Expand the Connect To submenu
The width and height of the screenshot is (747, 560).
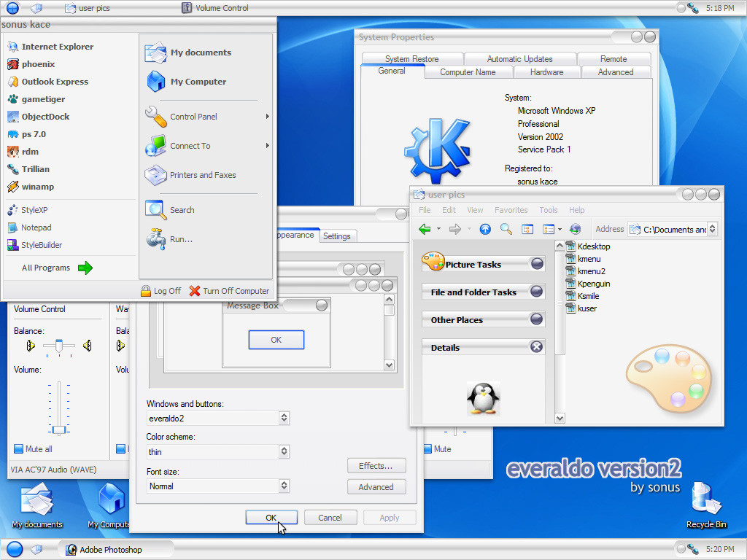click(267, 146)
